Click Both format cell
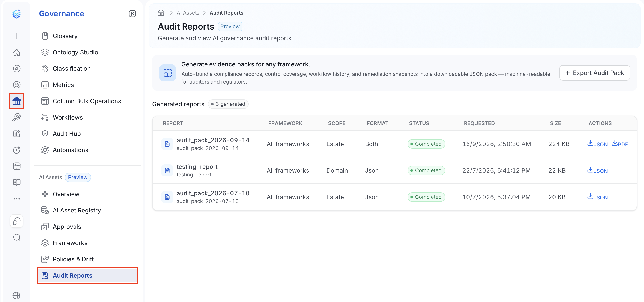Viewport: 644px width, 302px height. tap(372, 144)
